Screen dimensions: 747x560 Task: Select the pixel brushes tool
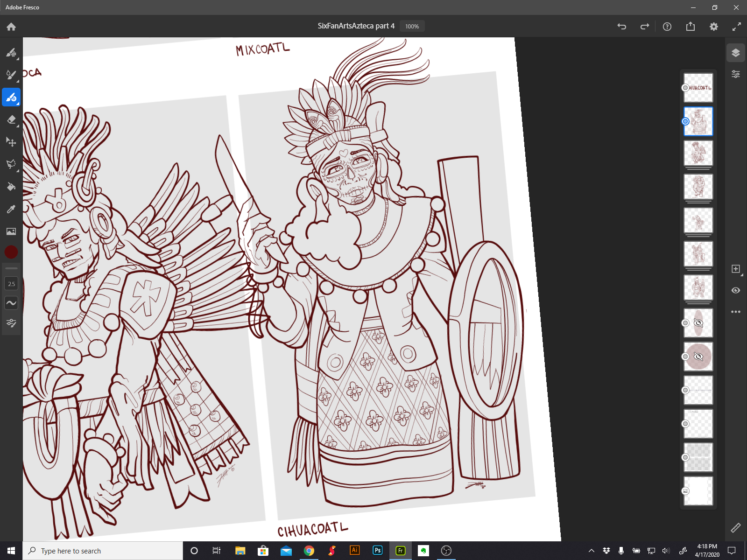[11, 52]
